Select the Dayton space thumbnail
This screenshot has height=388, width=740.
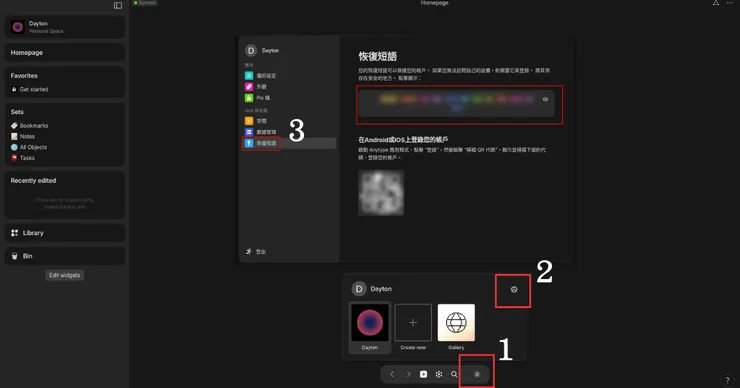(x=370, y=323)
